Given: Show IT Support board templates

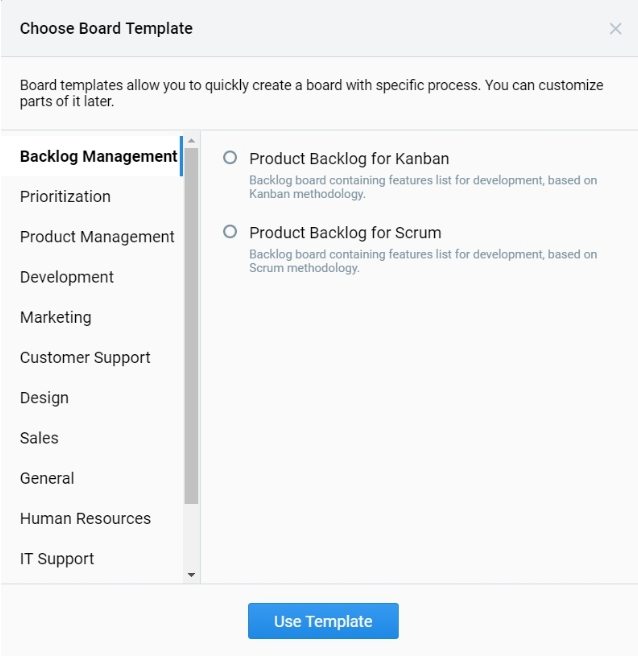Looking at the screenshot, I should coord(57,559).
